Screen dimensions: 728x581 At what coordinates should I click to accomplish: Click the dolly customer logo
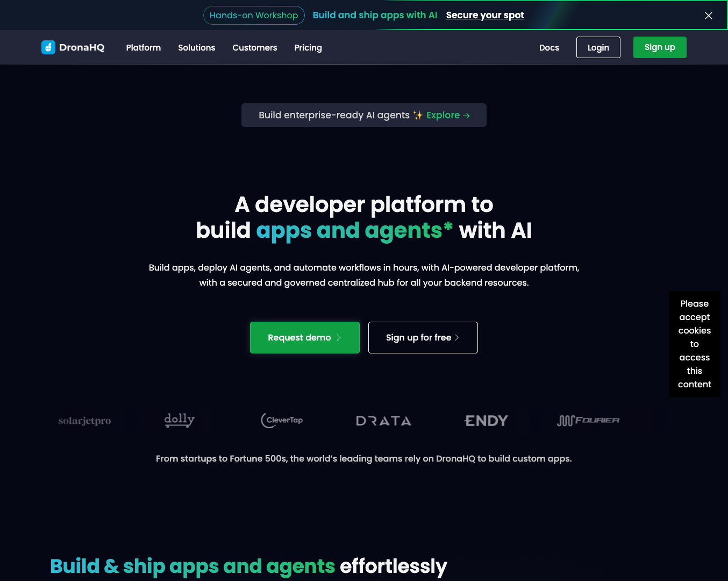coord(179,420)
